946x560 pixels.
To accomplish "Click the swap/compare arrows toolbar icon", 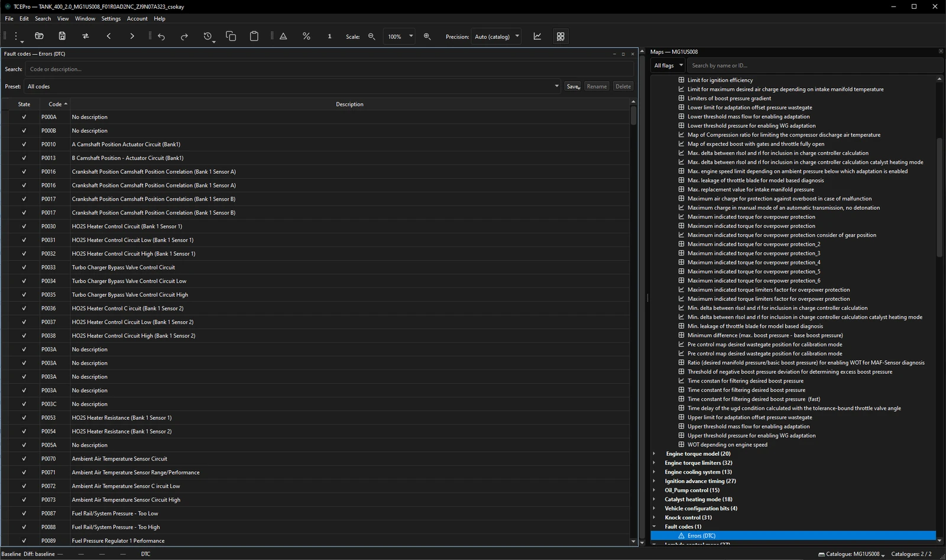I will tap(85, 36).
